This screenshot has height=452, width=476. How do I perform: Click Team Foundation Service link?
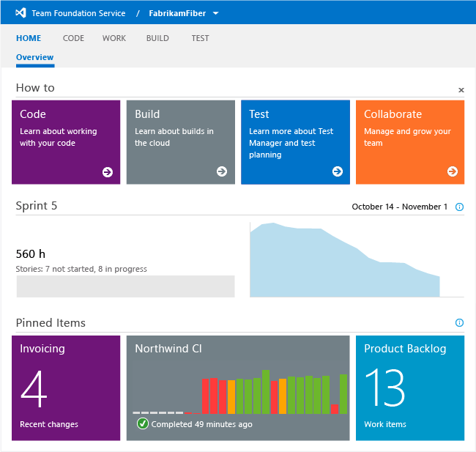pyautogui.click(x=78, y=13)
